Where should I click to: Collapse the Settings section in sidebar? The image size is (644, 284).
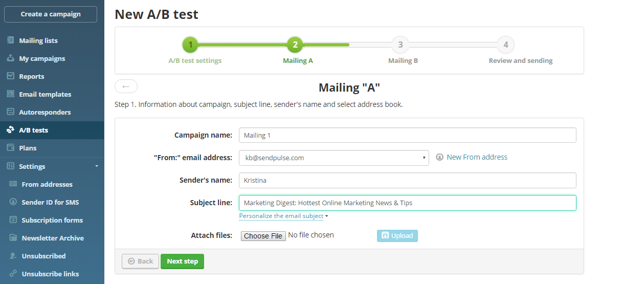[96, 166]
